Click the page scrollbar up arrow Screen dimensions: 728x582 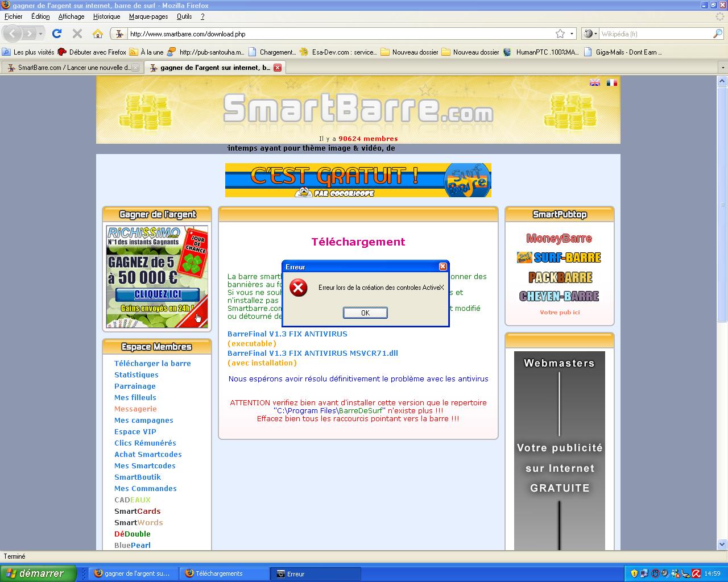pyautogui.click(x=723, y=81)
